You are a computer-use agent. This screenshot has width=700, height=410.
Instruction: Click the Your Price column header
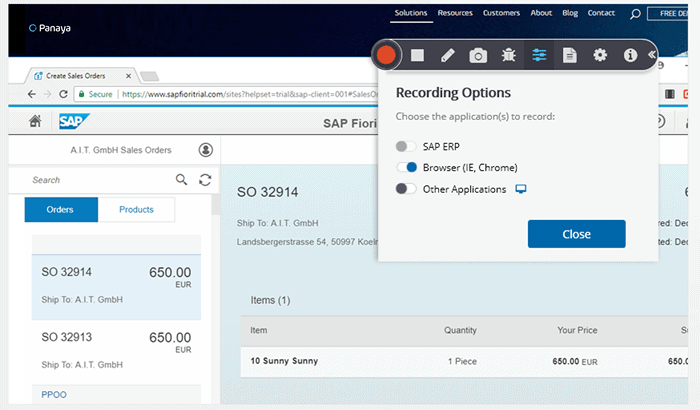pyautogui.click(x=577, y=330)
